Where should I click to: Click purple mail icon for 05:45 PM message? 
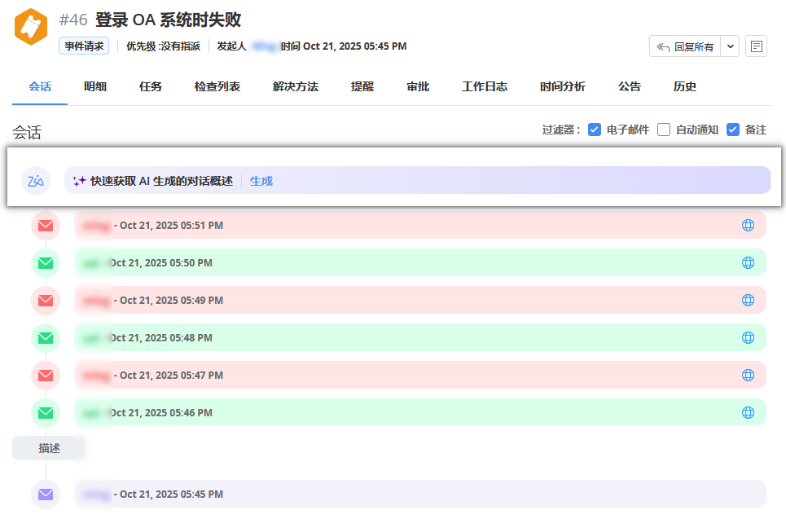coord(46,495)
